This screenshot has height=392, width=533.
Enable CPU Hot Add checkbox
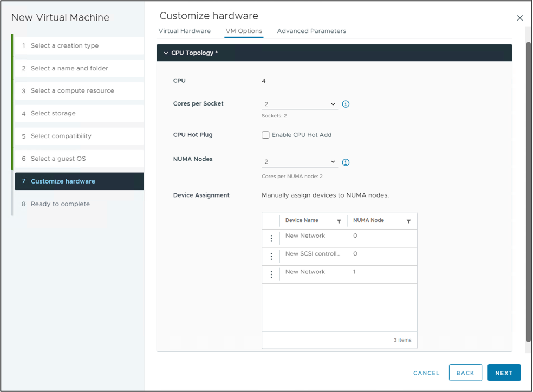(x=265, y=135)
